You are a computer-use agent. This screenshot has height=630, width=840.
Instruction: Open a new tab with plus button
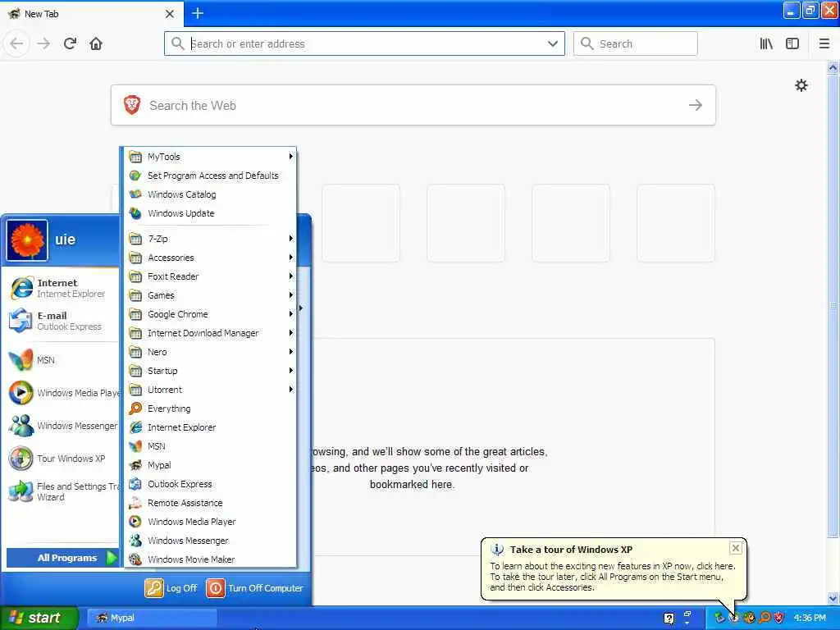198,13
